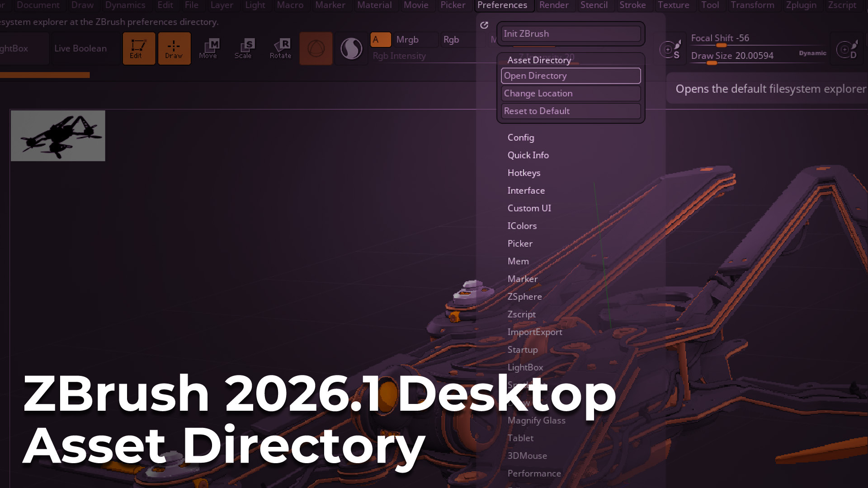Select the Draw mode icon

[x=174, y=48]
